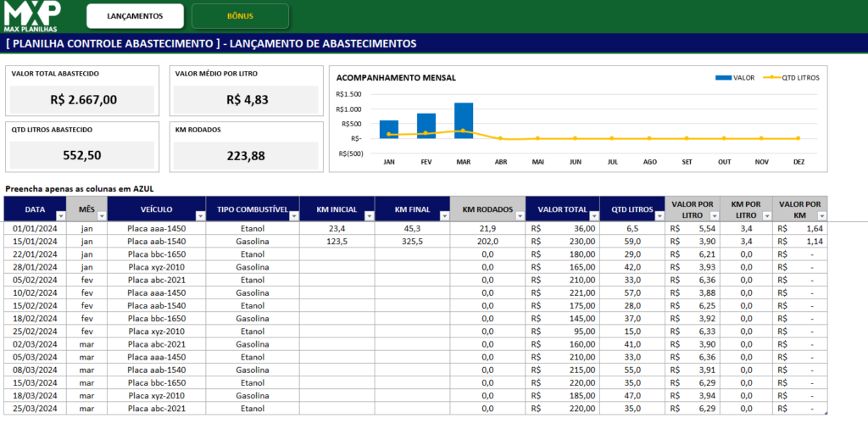Switch to the Bônus tab
The width and height of the screenshot is (868, 440).
tap(240, 16)
